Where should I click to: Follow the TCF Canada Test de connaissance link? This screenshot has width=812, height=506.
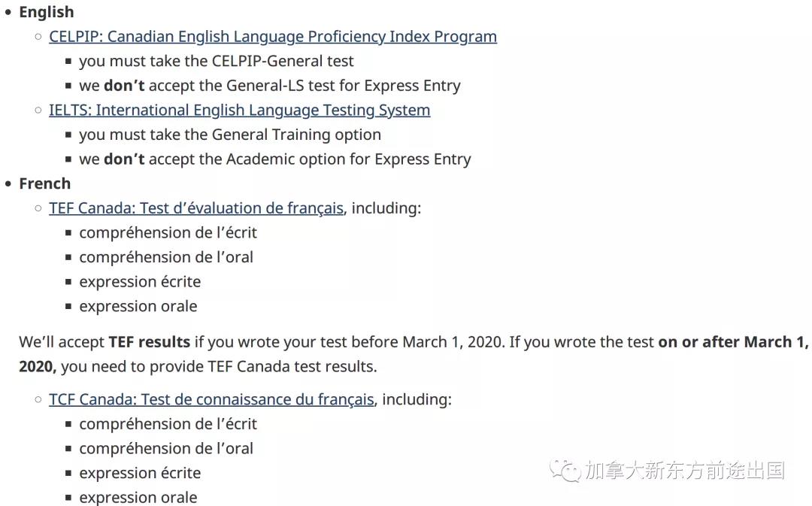click(x=211, y=399)
